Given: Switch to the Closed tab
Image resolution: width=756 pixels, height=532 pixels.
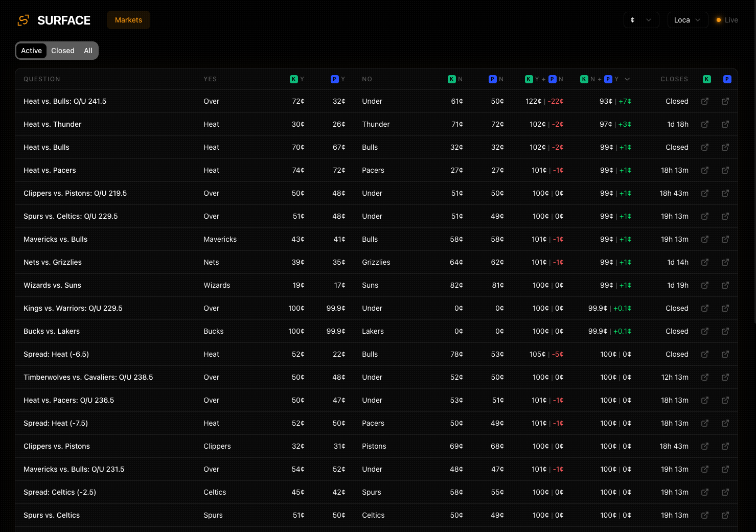Looking at the screenshot, I should click(62, 51).
